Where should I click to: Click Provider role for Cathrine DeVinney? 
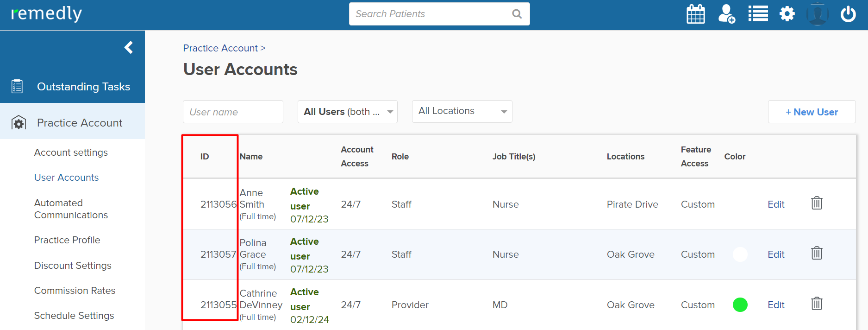pyautogui.click(x=410, y=305)
